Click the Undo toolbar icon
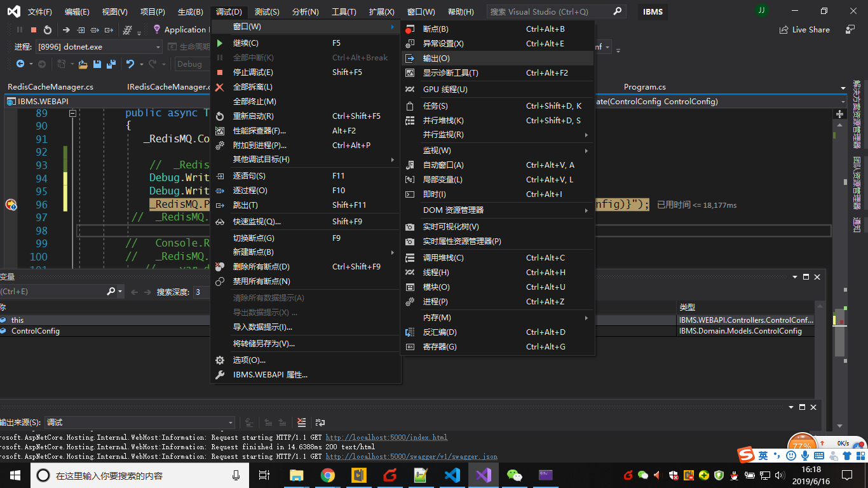Screen dimensions: 868x488 tap(130, 64)
